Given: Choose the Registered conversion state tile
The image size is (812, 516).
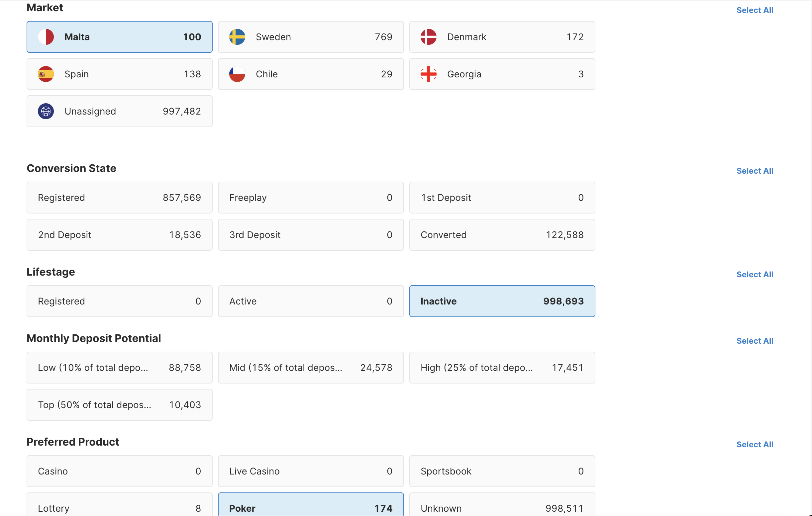Looking at the screenshot, I should coord(119,198).
